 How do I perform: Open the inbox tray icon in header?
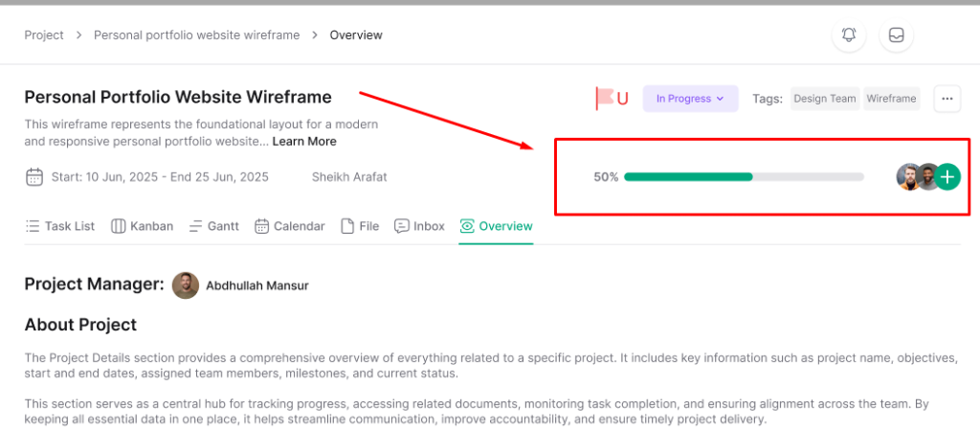pyautogui.click(x=897, y=35)
